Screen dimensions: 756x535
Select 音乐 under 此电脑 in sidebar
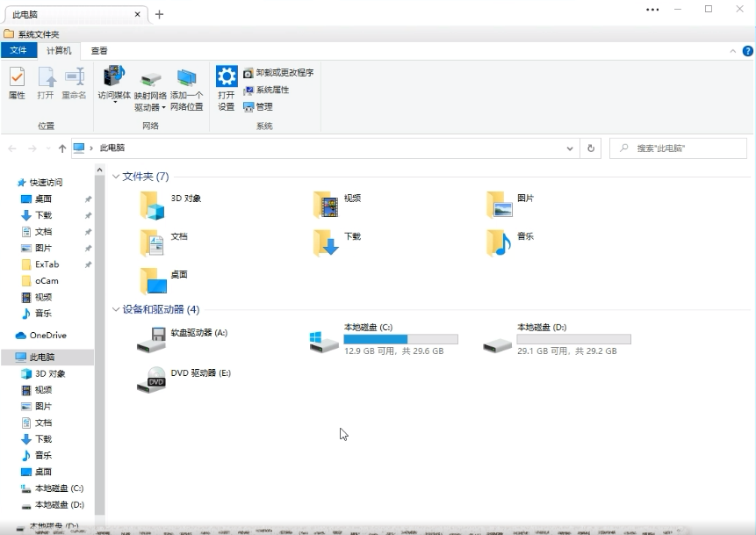[36, 455]
